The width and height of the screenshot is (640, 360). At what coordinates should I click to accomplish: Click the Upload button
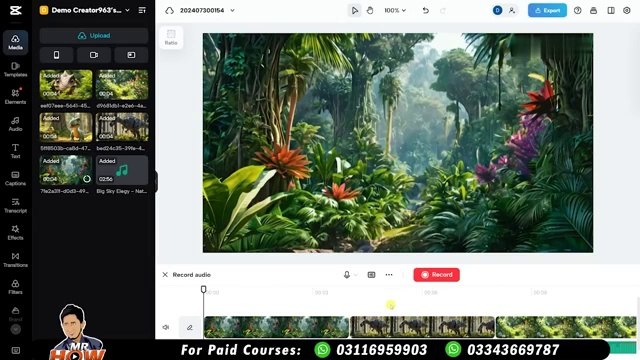tap(94, 36)
